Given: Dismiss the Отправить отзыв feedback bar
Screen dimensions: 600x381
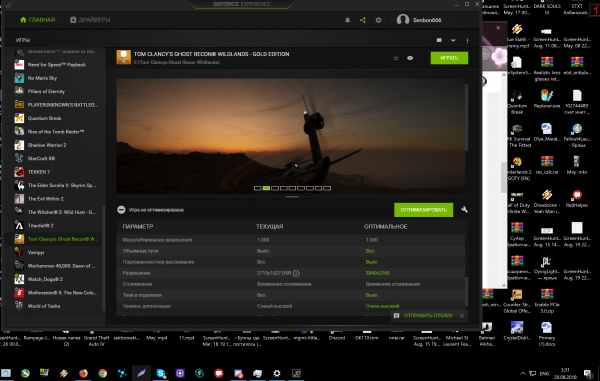Looking at the screenshot, I should (x=462, y=316).
